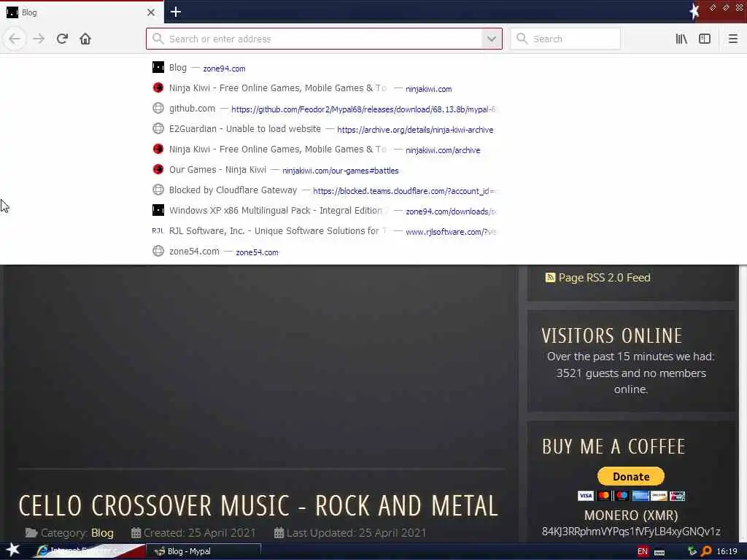Click the credit card logos image

pos(631,496)
